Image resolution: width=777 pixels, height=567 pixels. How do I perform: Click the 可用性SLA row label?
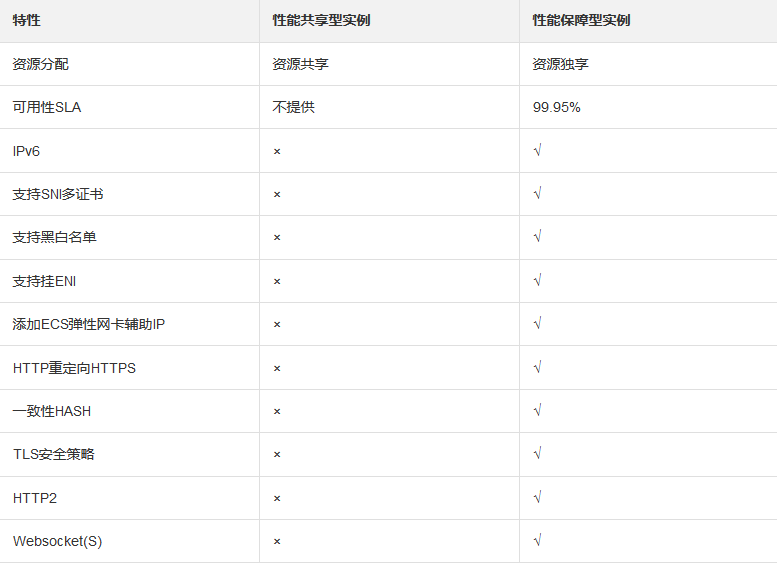[x=47, y=107]
